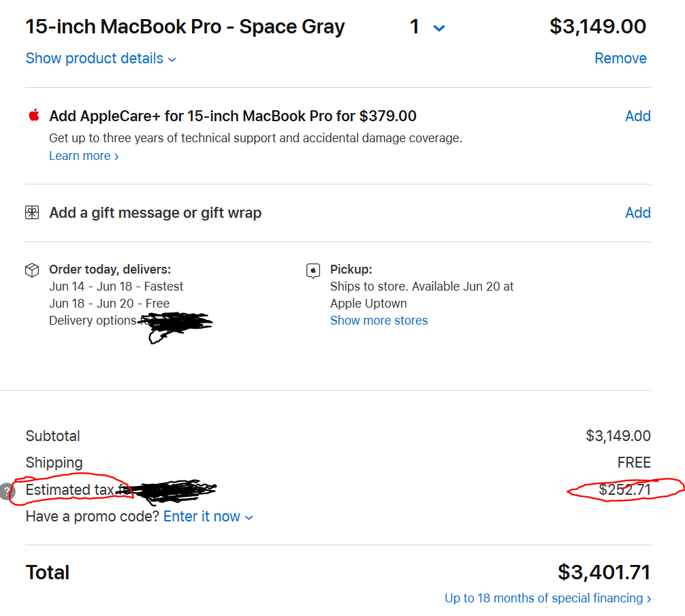The image size is (685, 616).
Task: Add AppleCare+ for 15-inch MacBook Pro
Action: 637,116
